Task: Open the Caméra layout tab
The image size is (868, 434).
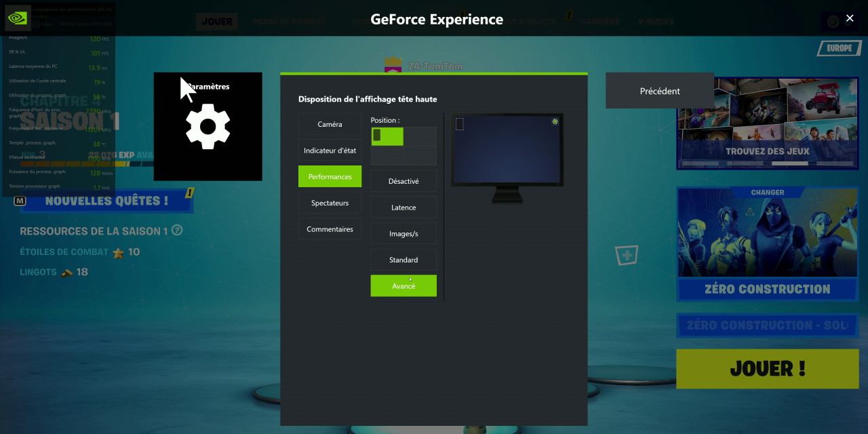Action: coord(330,125)
